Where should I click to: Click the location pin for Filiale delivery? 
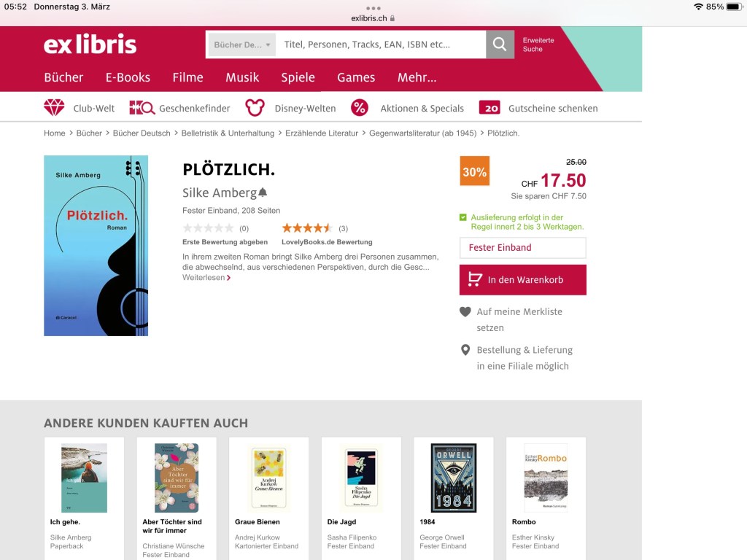[x=465, y=350]
